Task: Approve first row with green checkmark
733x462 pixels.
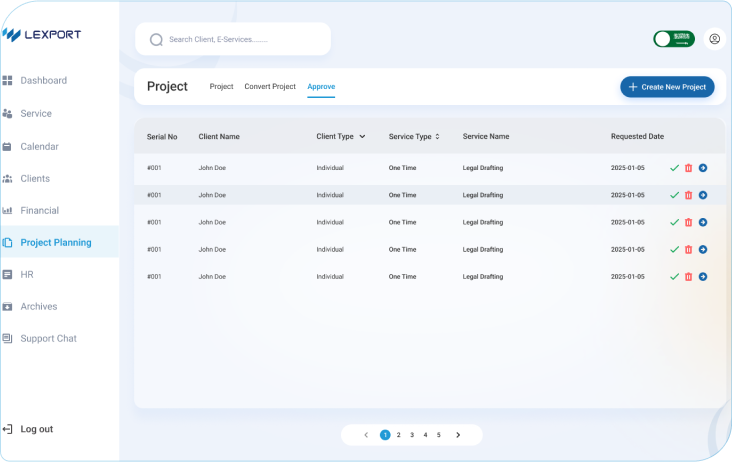Action: (674, 168)
